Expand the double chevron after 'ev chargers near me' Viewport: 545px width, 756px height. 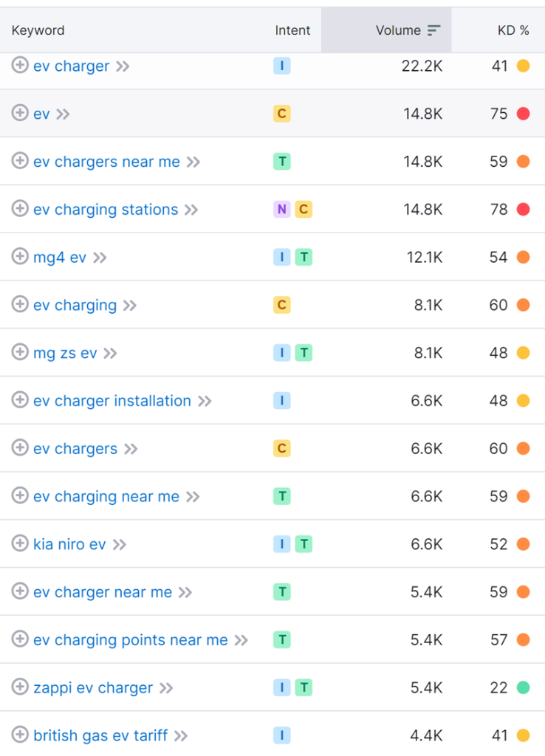coord(193,162)
